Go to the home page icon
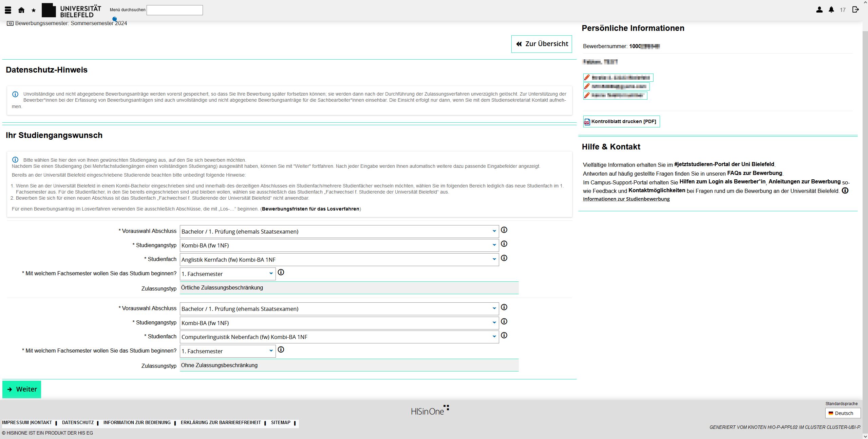The image size is (868, 439). pyautogui.click(x=21, y=10)
